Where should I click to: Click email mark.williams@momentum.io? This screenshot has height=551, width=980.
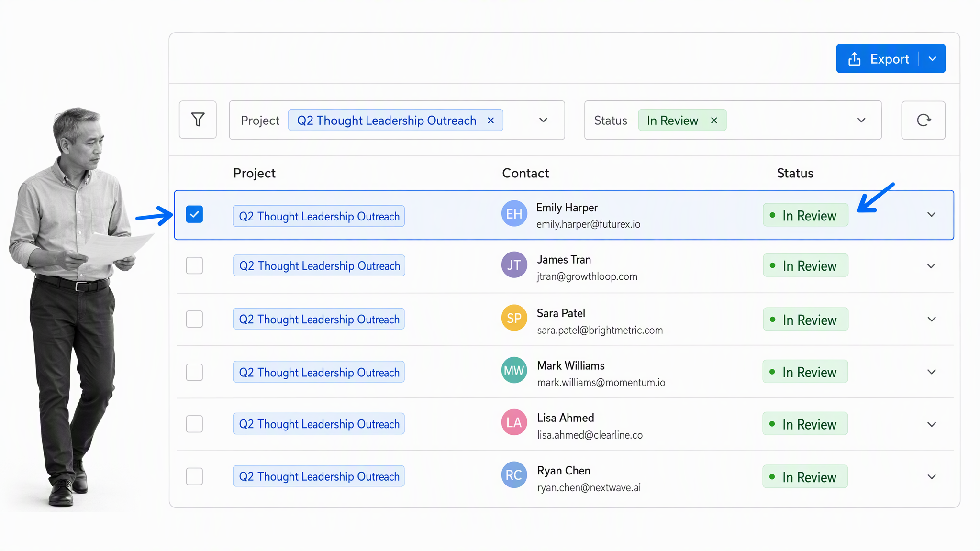tap(601, 383)
